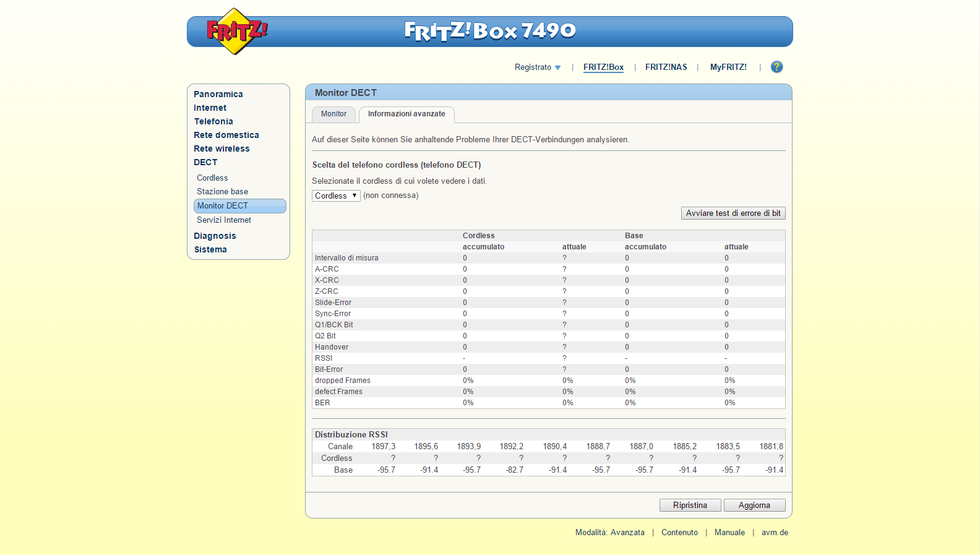
Task: Click the Manuale footer link
Action: tap(729, 532)
